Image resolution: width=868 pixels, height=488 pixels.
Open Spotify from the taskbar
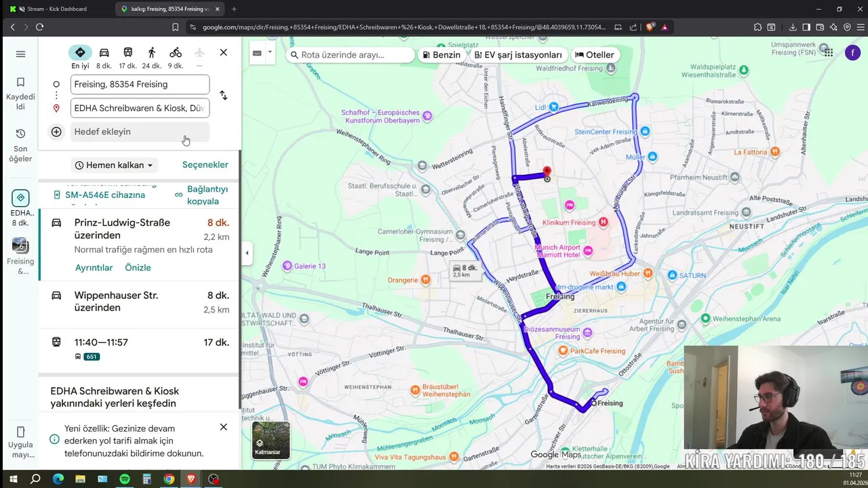pos(125,479)
